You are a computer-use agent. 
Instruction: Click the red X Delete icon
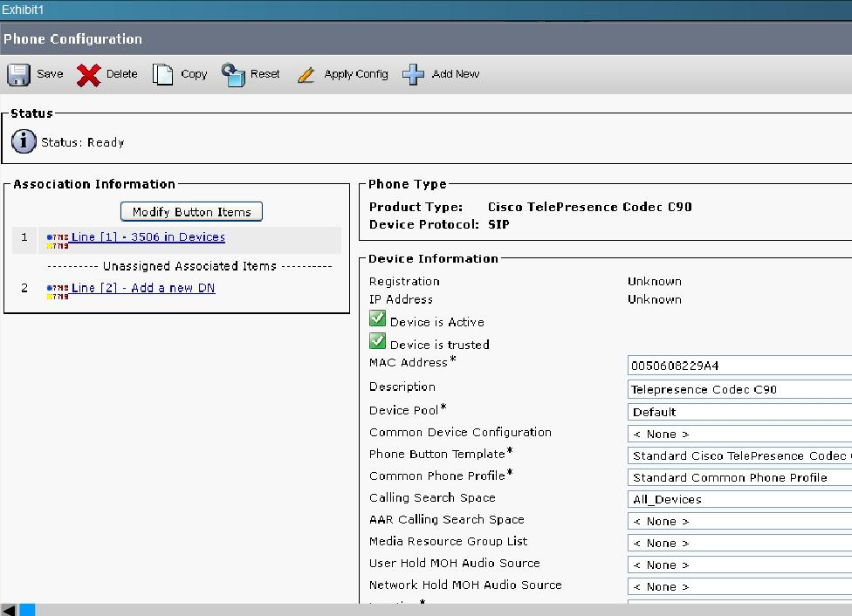tap(88, 75)
